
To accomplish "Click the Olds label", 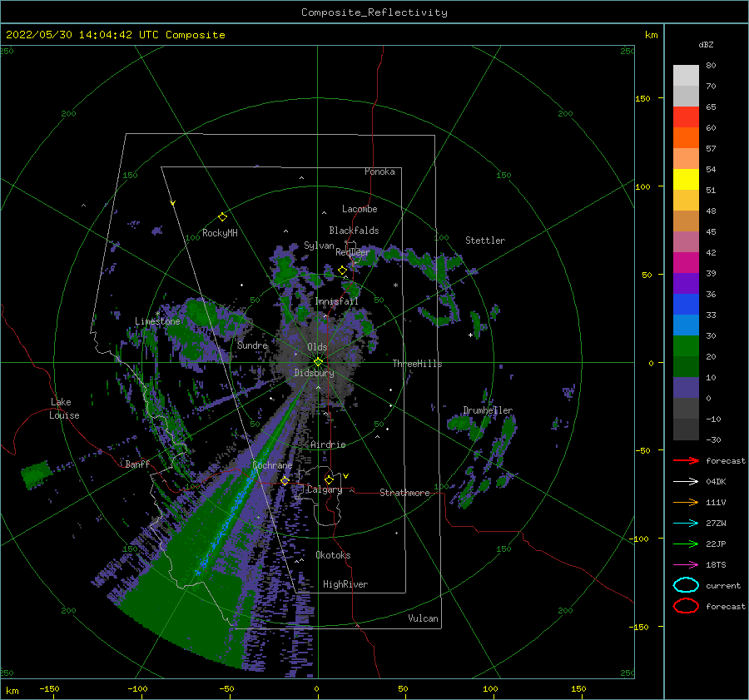I will click(317, 347).
